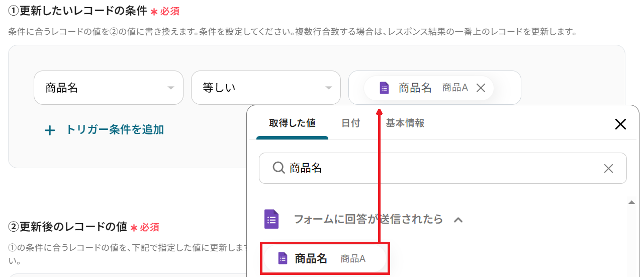Screen dimensions: 644x277
Task: Switch to the 日付 tab
Action: (x=351, y=123)
